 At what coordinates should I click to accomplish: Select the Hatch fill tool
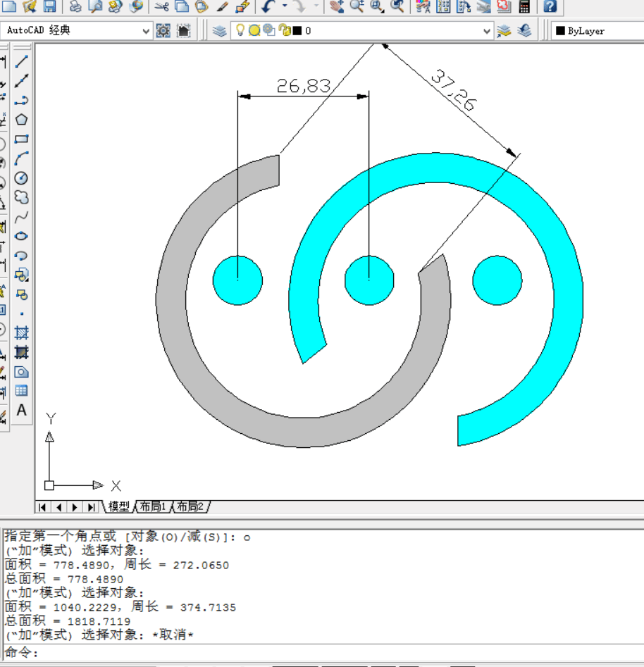coord(22,332)
